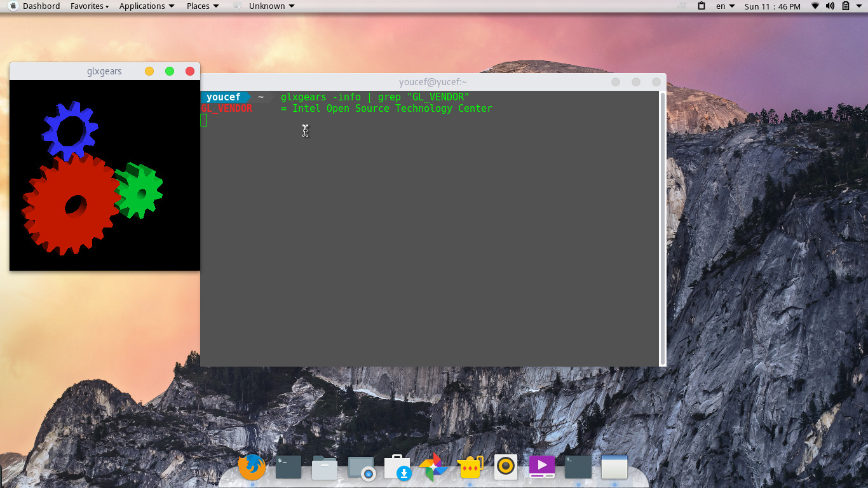Open the en keyboard layout dropdown
868x488 pixels.
(725, 6)
